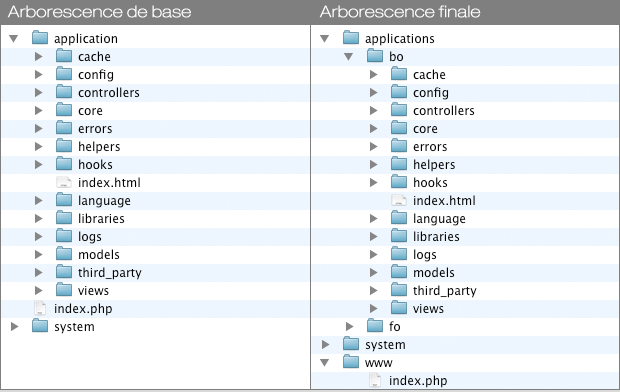Viewport: 620px width, 392px height.
Task: Expand the system folder in base tree
Action: point(14,327)
